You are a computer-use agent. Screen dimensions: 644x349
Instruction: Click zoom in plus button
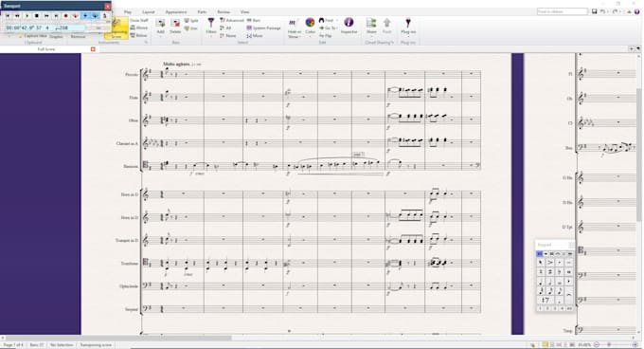point(634,345)
